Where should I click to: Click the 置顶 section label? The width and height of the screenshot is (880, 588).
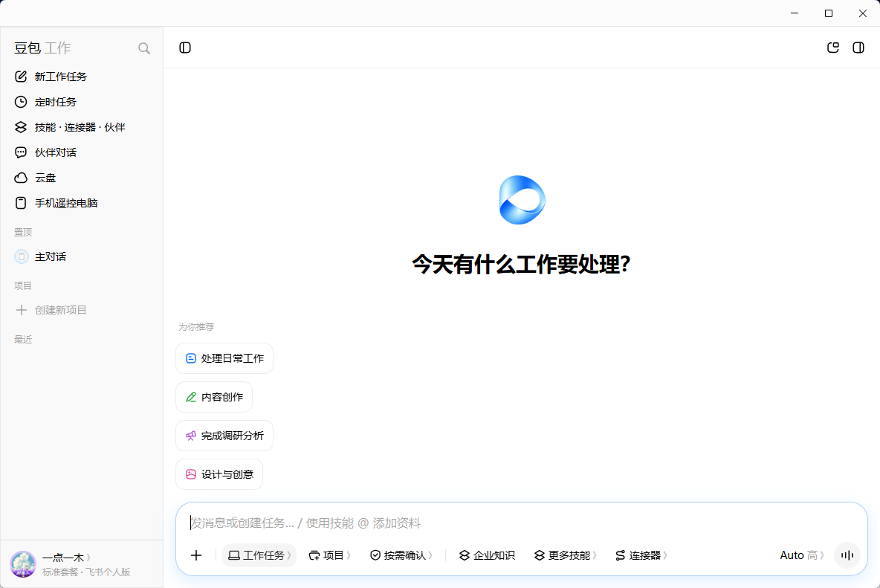click(23, 232)
